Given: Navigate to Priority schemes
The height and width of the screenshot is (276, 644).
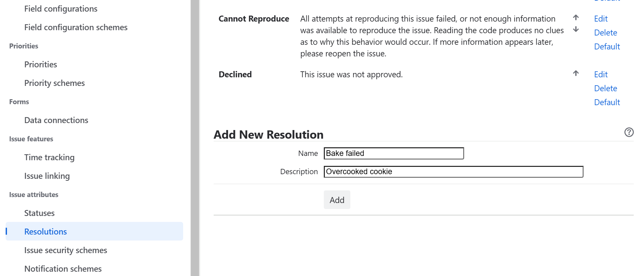Looking at the screenshot, I should coord(54,83).
